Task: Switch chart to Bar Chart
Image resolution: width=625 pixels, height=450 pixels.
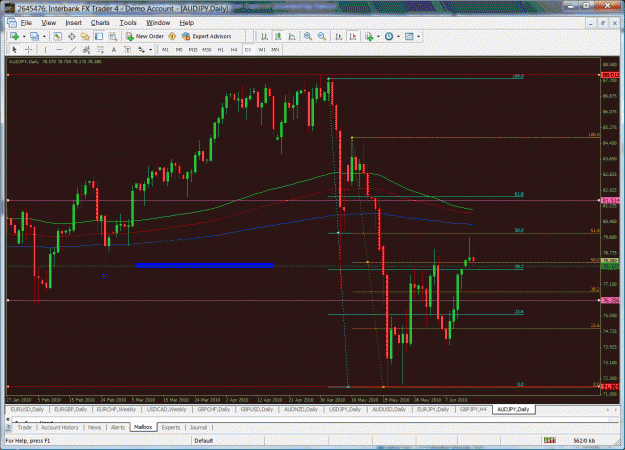Action: 264,36
